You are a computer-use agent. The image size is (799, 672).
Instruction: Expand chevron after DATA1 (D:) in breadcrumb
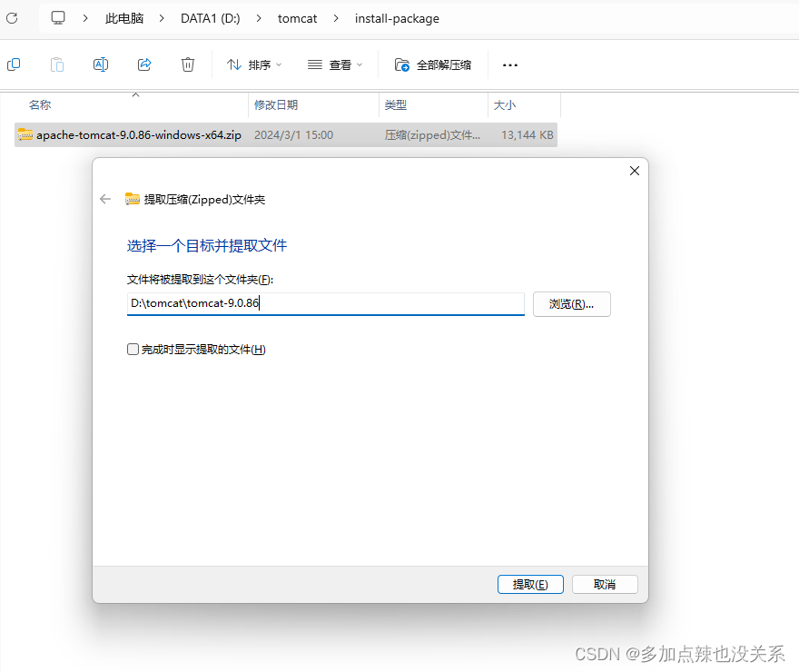pos(259,18)
